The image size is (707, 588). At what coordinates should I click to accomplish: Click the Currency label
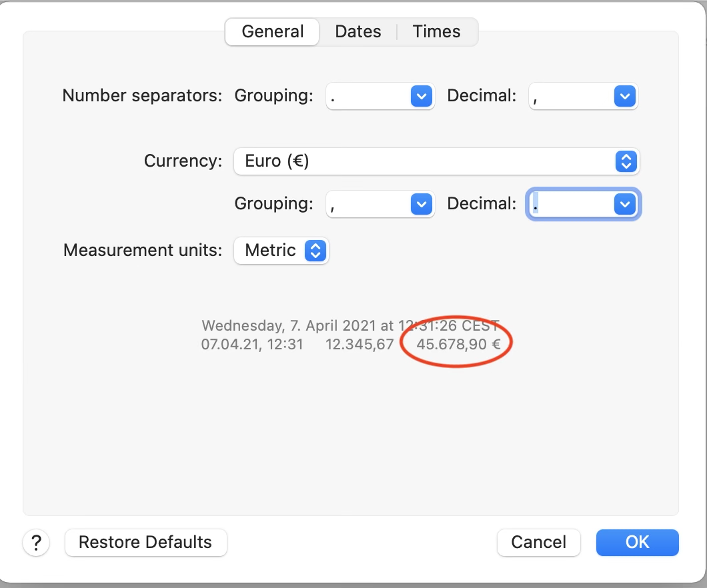point(183,161)
